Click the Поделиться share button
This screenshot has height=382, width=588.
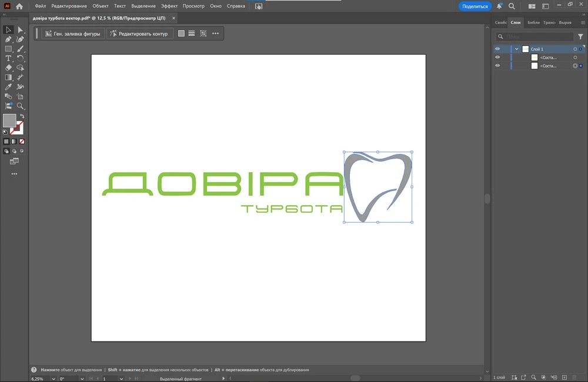pos(475,6)
